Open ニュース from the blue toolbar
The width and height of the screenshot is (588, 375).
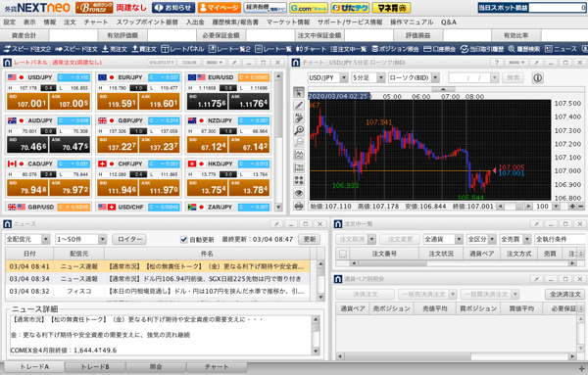(561, 49)
